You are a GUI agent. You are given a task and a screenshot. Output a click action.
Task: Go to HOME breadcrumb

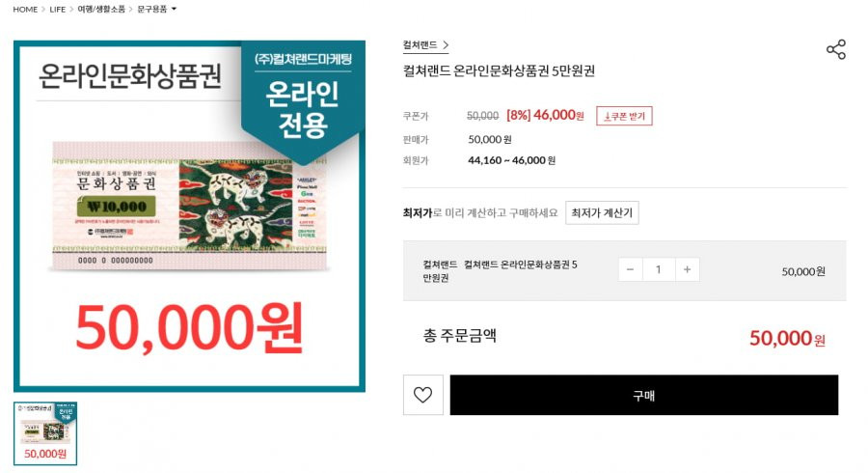click(25, 10)
